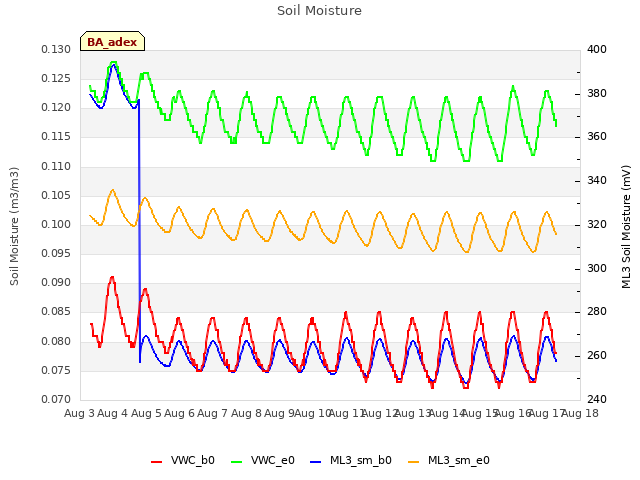Click the 0.100 left axis tick label
Screen dimensions: 640x480
click(x=56, y=224)
